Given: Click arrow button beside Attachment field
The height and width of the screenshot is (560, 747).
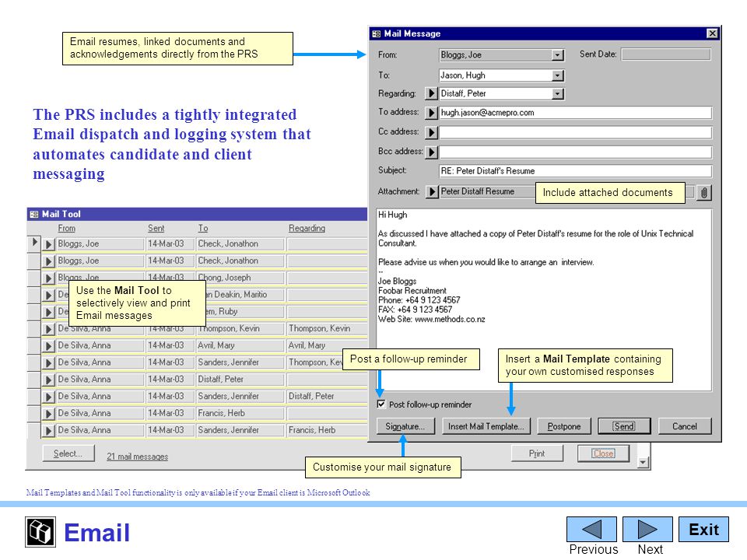Looking at the screenshot, I should click(x=431, y=191).
